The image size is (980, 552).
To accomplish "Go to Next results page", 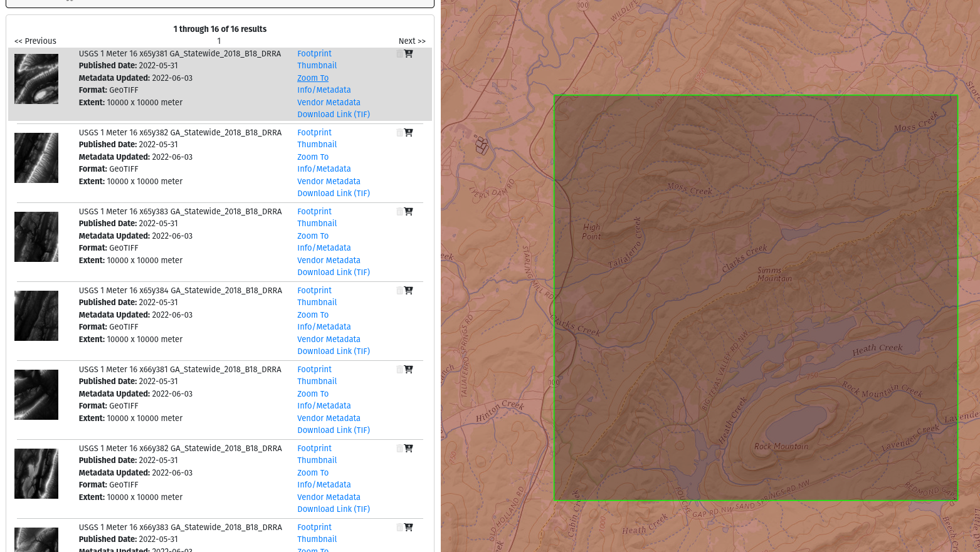I will coord(412,41).
